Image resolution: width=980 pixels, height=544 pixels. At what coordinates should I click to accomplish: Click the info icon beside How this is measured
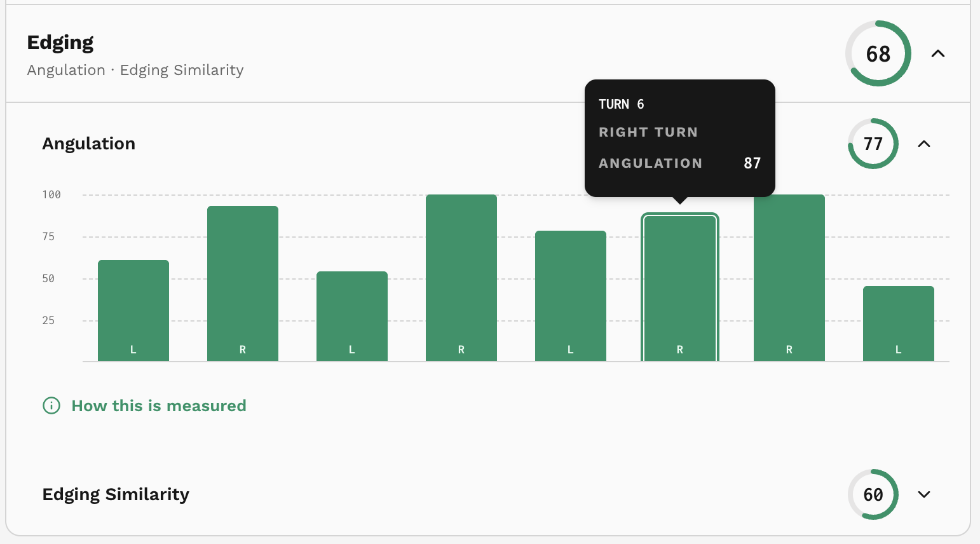coord(51,405)
